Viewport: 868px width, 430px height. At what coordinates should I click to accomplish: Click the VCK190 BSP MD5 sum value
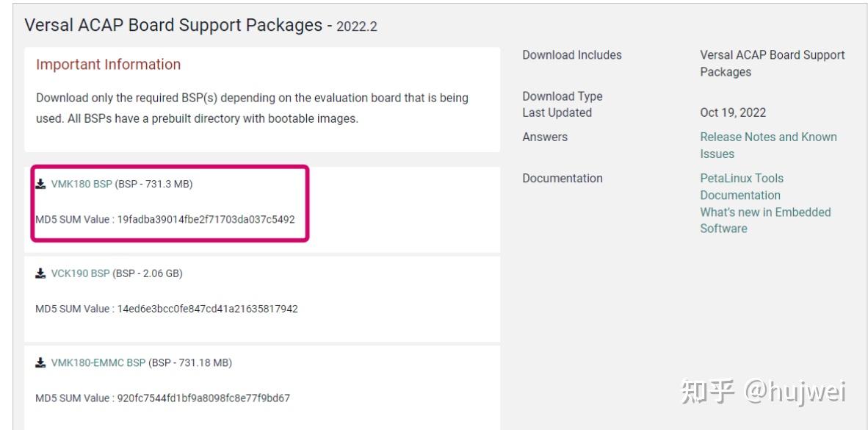208,309
